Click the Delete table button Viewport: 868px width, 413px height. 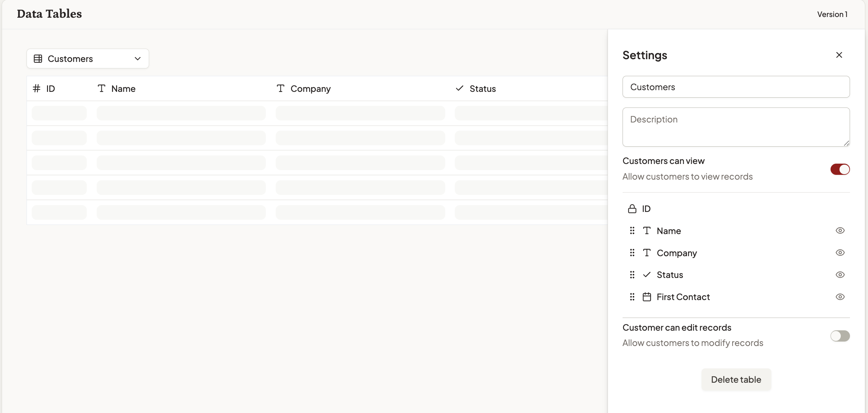[x=736, y=379]
